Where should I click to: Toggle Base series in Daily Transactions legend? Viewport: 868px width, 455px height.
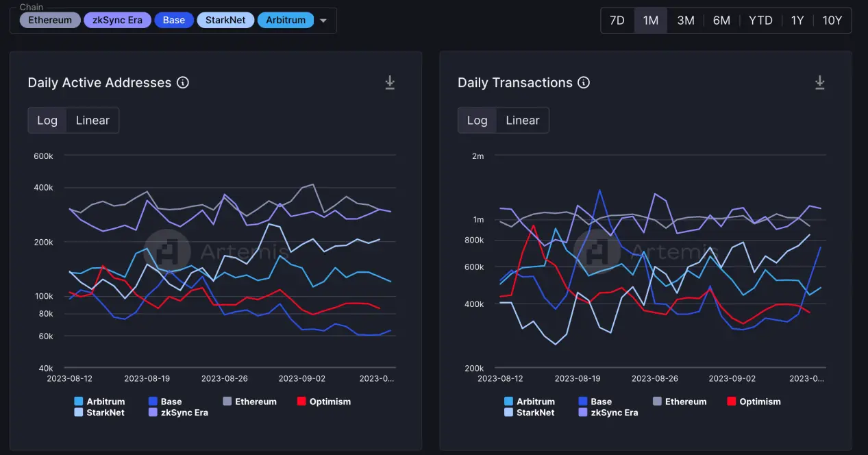(595, 402)
